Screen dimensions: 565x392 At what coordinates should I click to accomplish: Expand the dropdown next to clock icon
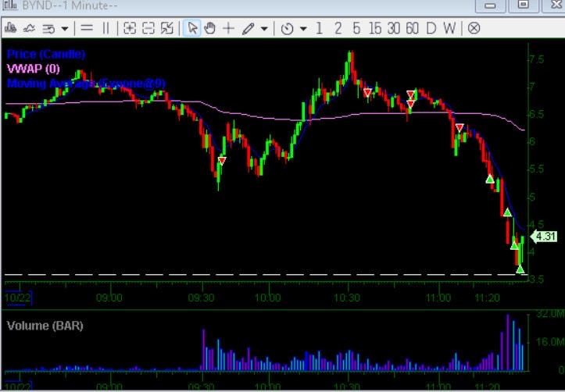coord(303,28)
